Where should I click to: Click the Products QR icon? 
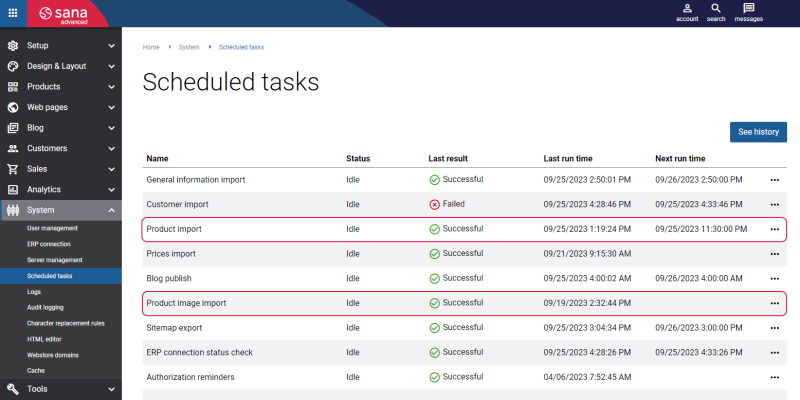tap(13, 87)
